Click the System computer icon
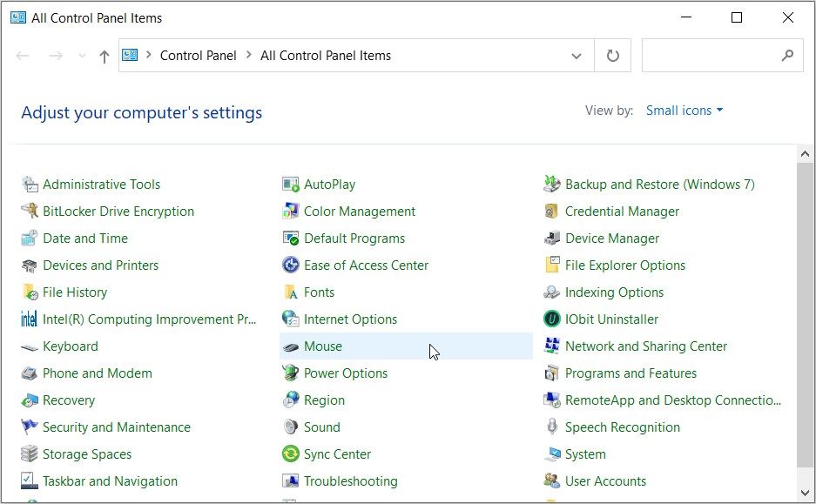The image size is (816, 504). [552, 454]
